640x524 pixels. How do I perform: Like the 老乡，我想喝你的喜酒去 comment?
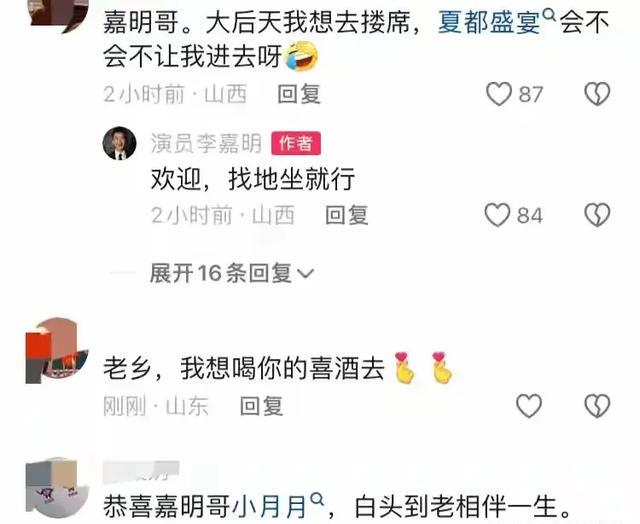point(529,406)
